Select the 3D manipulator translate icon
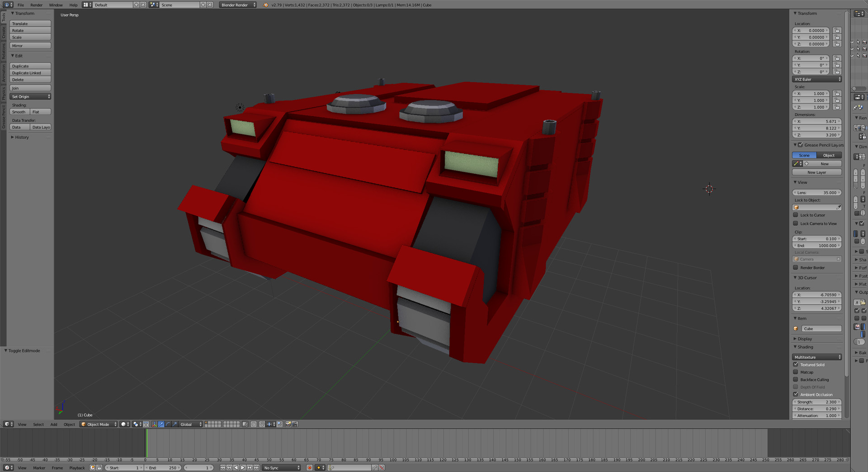This screenshot has height=472, width=868. click(160, 424)
